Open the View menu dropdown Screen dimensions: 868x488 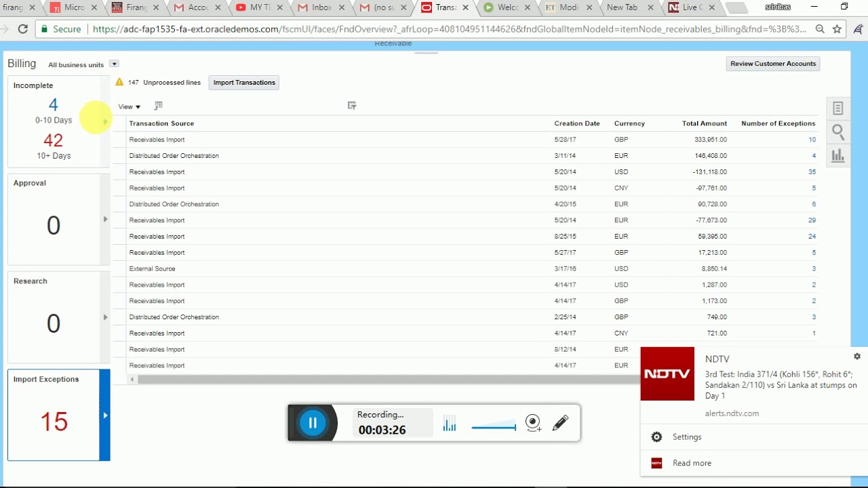pos(130,106)
